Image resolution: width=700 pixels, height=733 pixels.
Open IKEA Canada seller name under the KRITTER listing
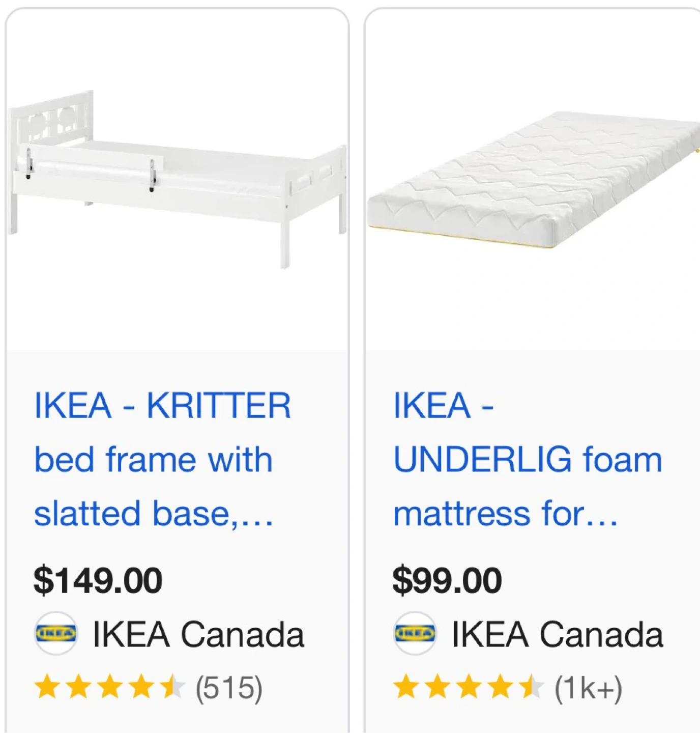tap(198, 635)
